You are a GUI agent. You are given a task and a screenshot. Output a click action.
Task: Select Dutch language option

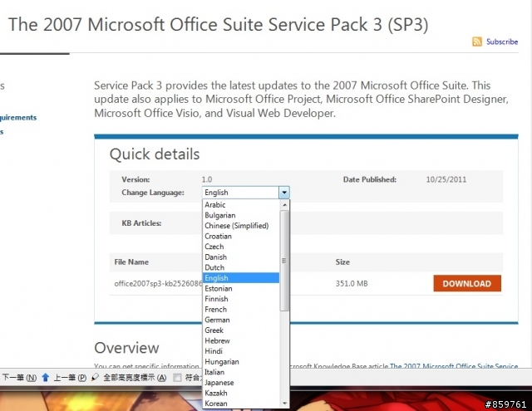pyautogui.click(x=214, y=267)
